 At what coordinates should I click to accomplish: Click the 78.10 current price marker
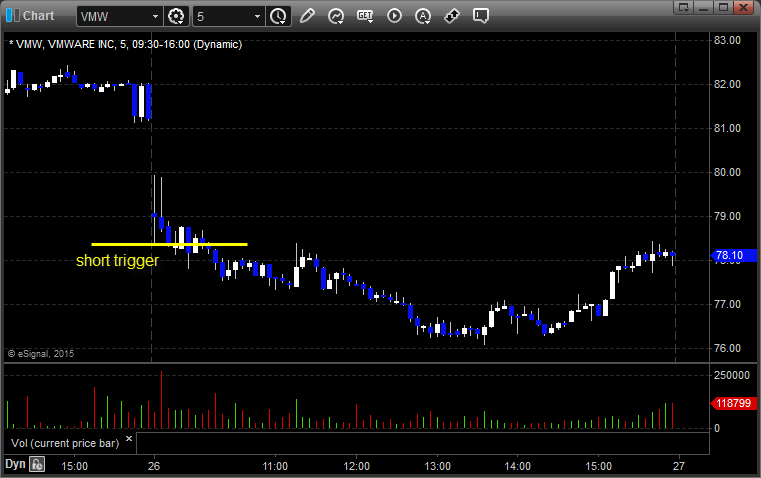(x=727, y=256)
